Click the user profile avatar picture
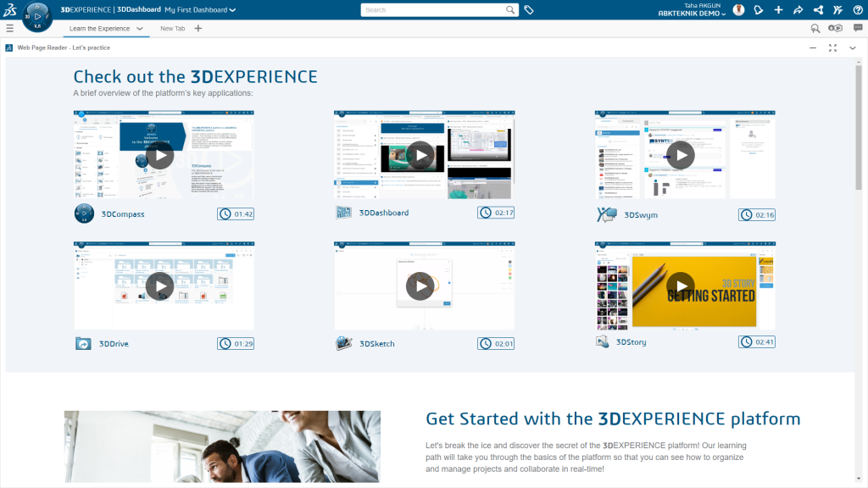 [x=738, y=10]
